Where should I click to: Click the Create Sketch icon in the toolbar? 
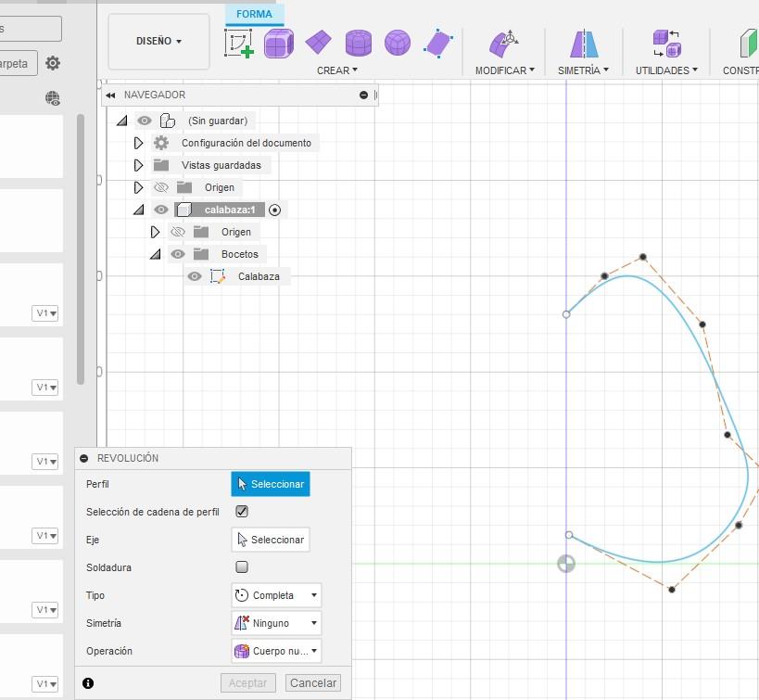239,44
